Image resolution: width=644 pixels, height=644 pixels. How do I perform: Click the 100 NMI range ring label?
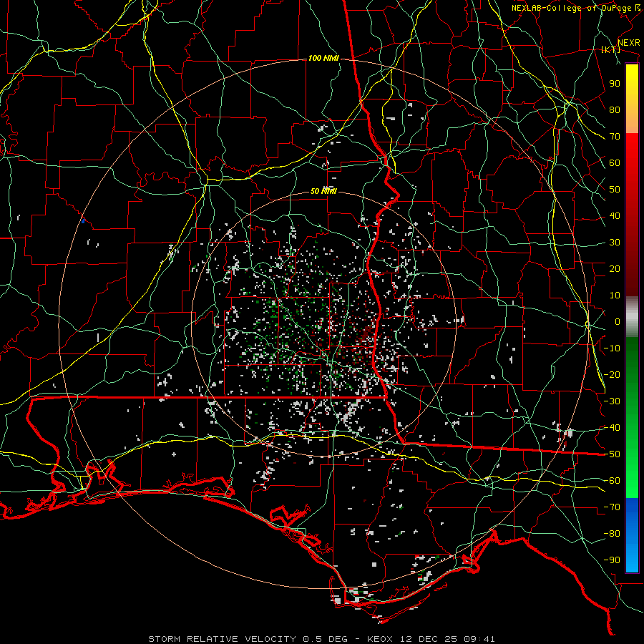tap(323, 59)
